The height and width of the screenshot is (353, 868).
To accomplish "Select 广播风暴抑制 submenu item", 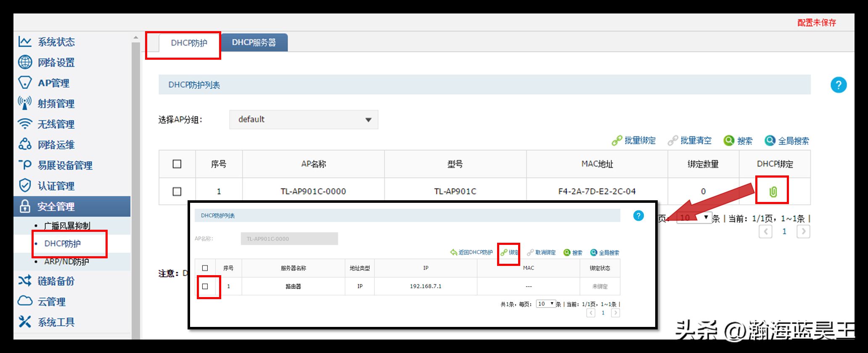I will point(67,226).
